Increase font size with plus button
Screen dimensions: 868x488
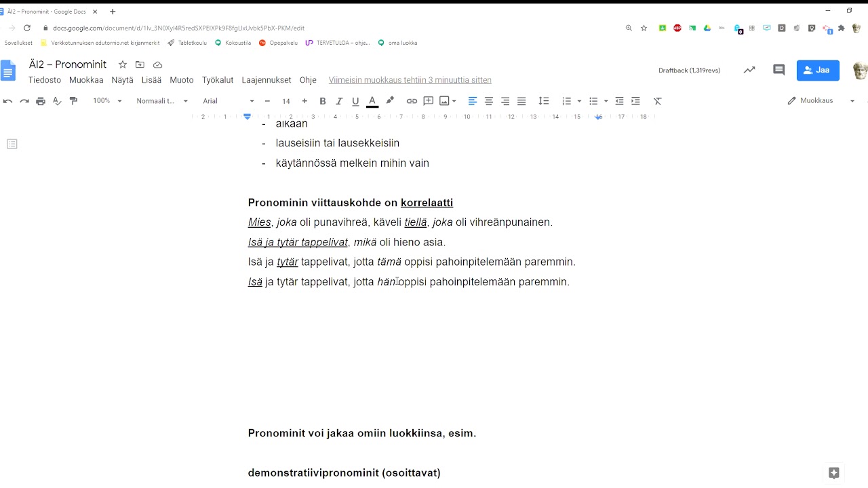[304, 101]
